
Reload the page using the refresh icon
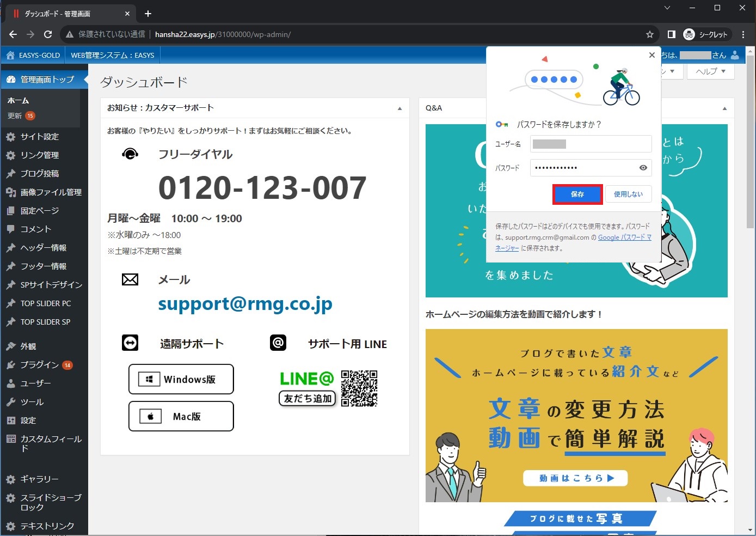point(48,34)
